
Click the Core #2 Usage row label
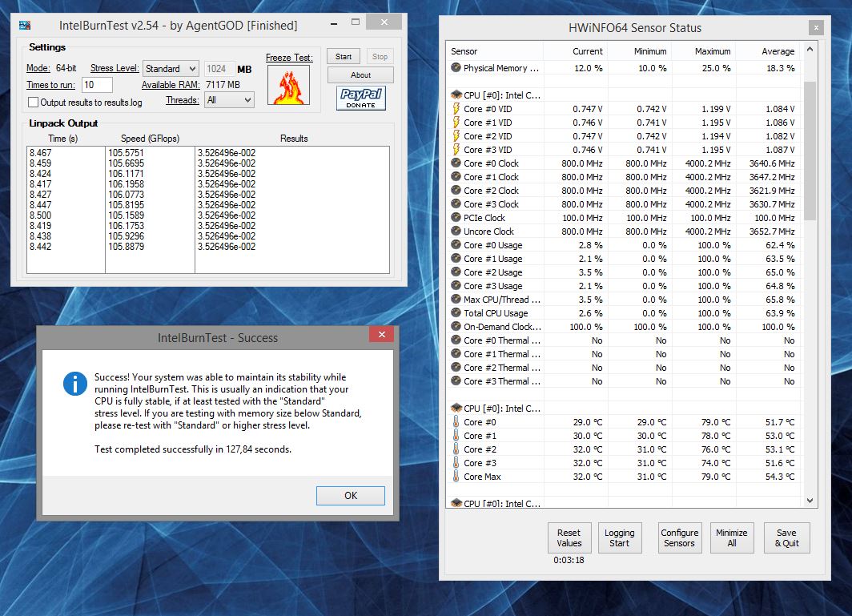pyautogui.click(x=492, y=272)
